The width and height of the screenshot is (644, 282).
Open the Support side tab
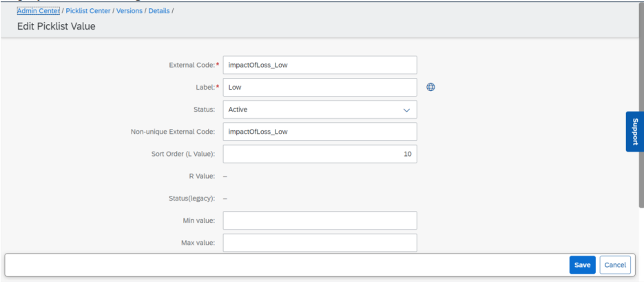pos(634,132)
